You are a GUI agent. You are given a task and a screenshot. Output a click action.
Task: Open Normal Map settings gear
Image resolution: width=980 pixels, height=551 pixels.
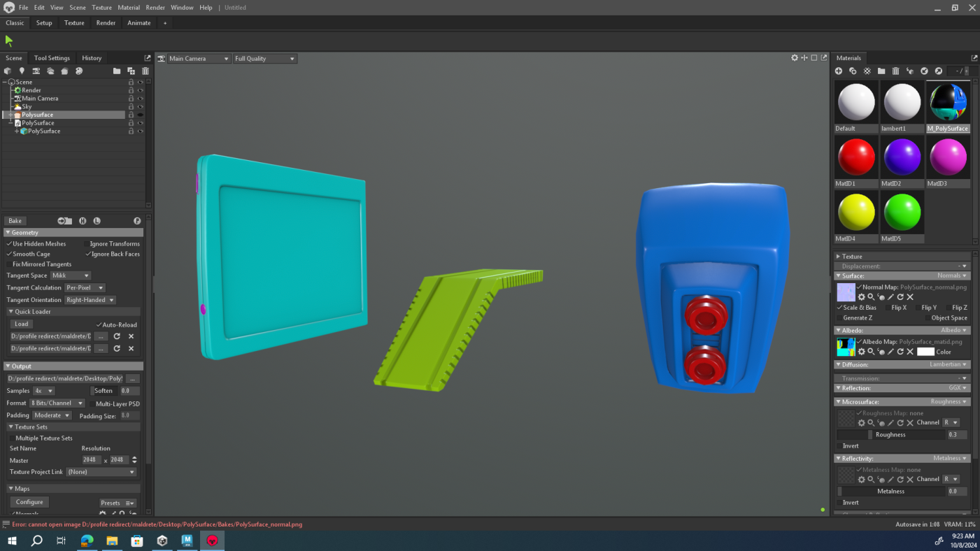(862, 297)
